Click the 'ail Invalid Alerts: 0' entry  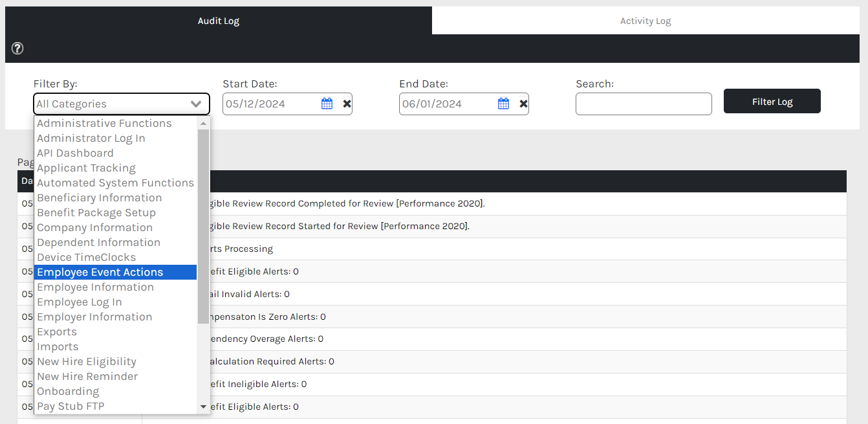pyautogui.click(x=432, y=294)
